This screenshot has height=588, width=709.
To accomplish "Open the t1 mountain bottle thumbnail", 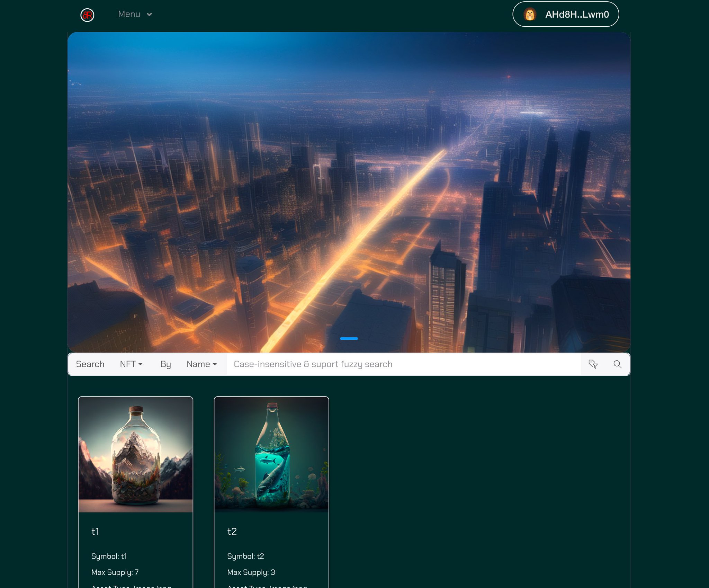I will pos(135,454).
